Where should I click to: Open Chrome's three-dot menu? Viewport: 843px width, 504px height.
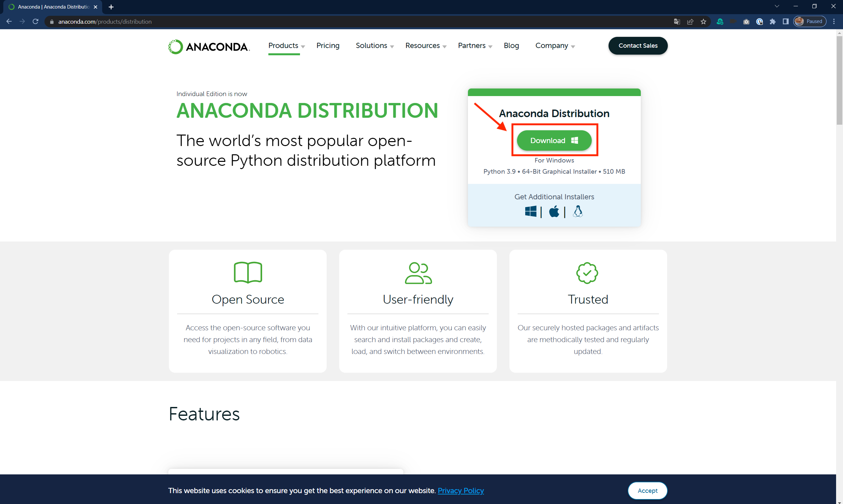click(x=834, y=21)
